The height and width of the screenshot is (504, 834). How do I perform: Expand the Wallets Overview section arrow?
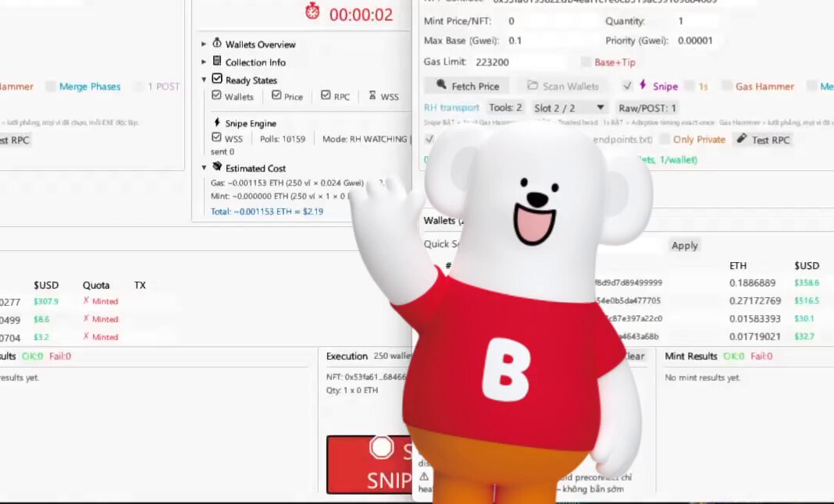(x=204, y=44)
